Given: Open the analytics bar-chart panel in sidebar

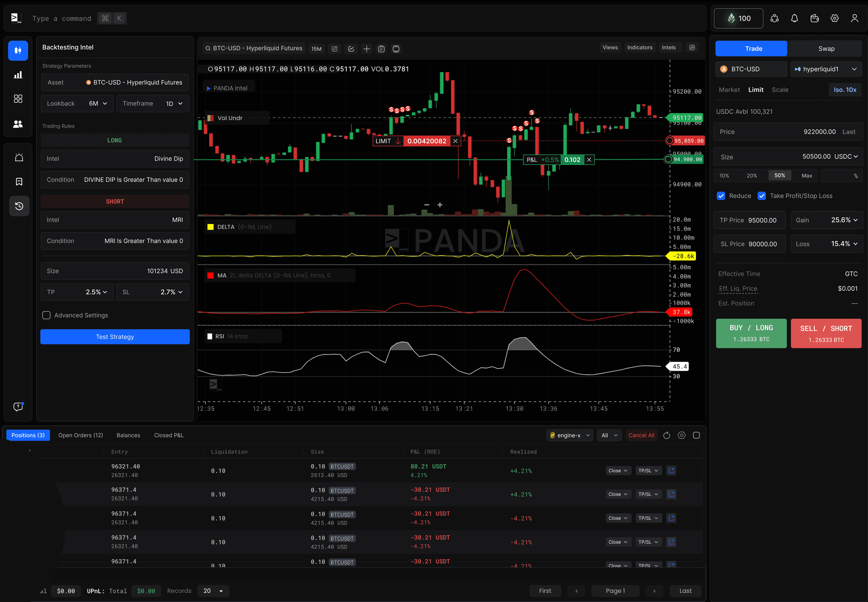Looking at the screenshot, I should point(18,75).
